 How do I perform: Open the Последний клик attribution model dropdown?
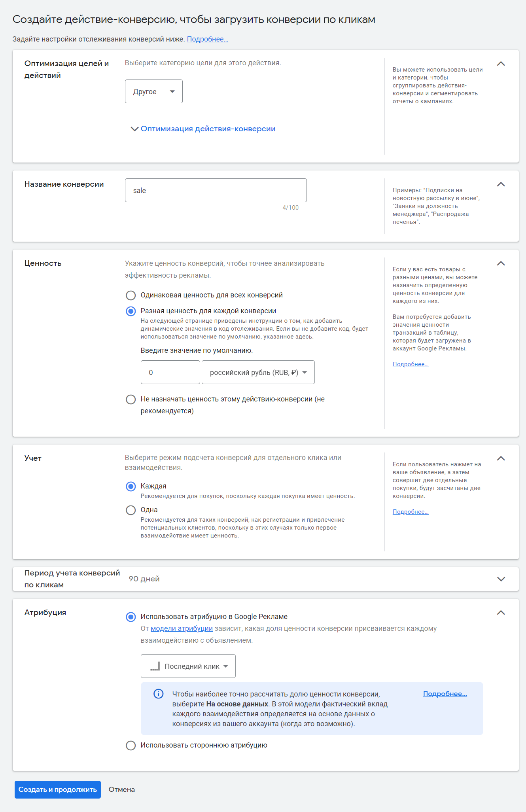tap(188, 666)
